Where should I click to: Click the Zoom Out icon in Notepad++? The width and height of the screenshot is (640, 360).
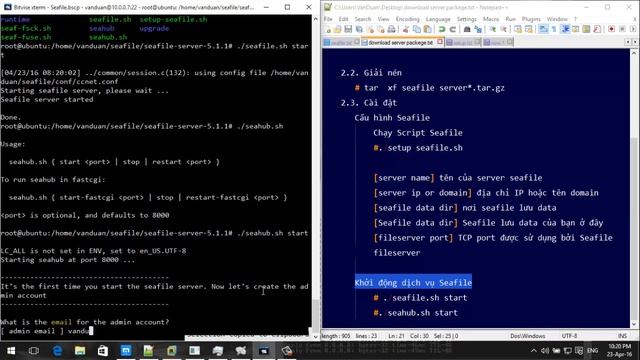tap(503, 29)
